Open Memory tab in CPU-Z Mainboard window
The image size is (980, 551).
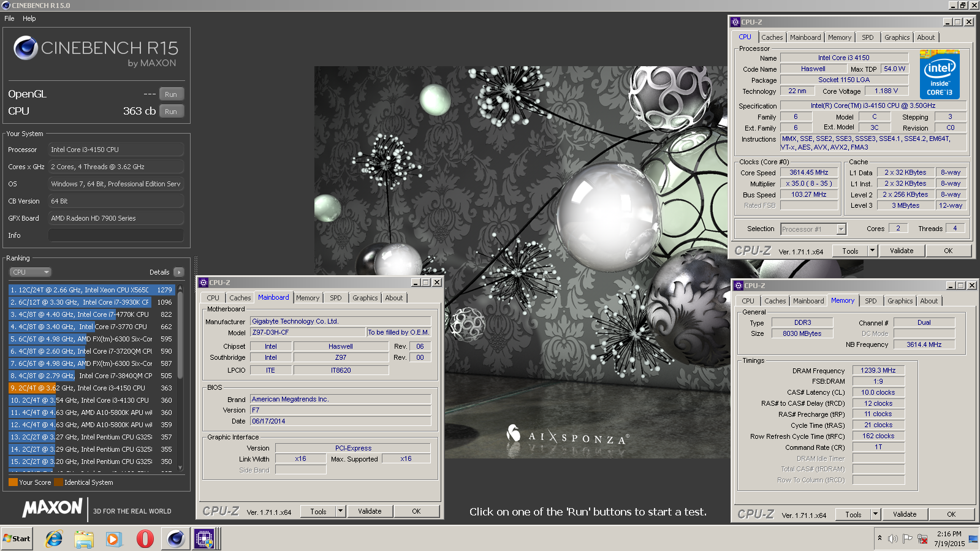click(308, 298)
